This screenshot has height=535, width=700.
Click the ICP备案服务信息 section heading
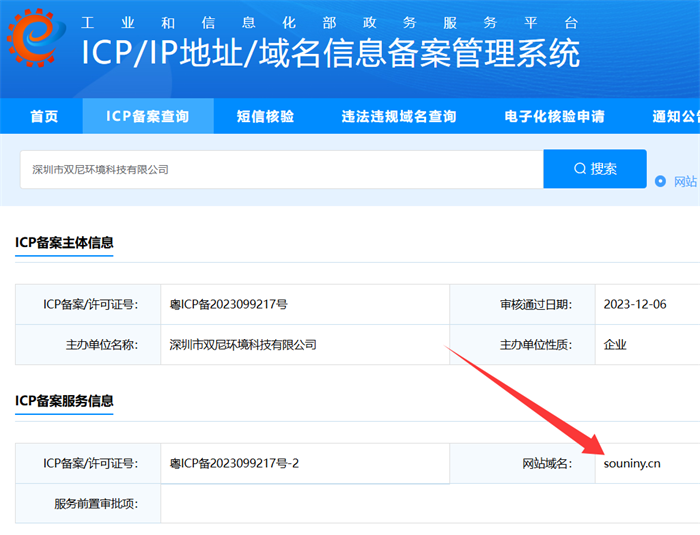tap(64, 401)
